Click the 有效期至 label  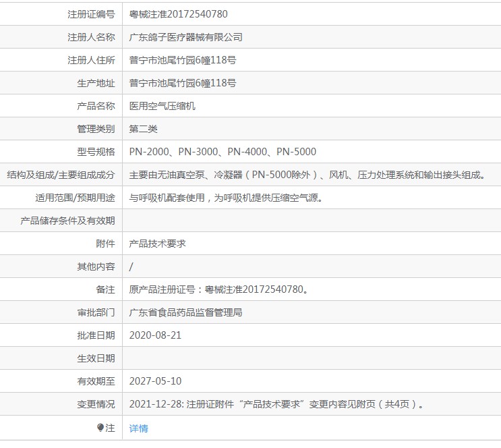(x=96, y=381)
